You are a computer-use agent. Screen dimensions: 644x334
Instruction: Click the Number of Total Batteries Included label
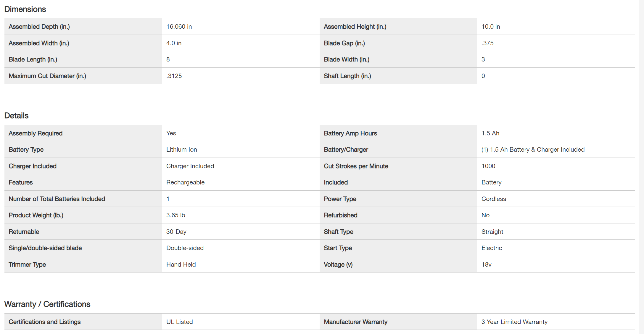click(x=57, y=199)
